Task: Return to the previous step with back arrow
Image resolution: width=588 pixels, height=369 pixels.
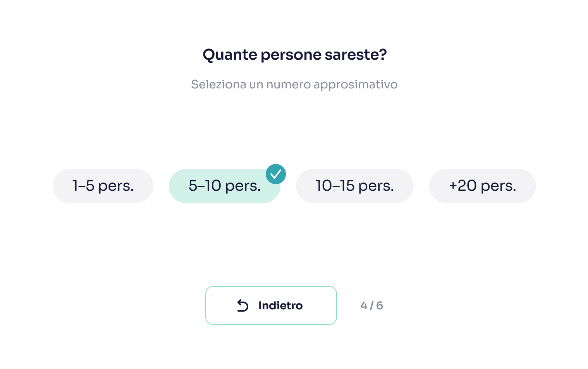Action: (243, 305)
